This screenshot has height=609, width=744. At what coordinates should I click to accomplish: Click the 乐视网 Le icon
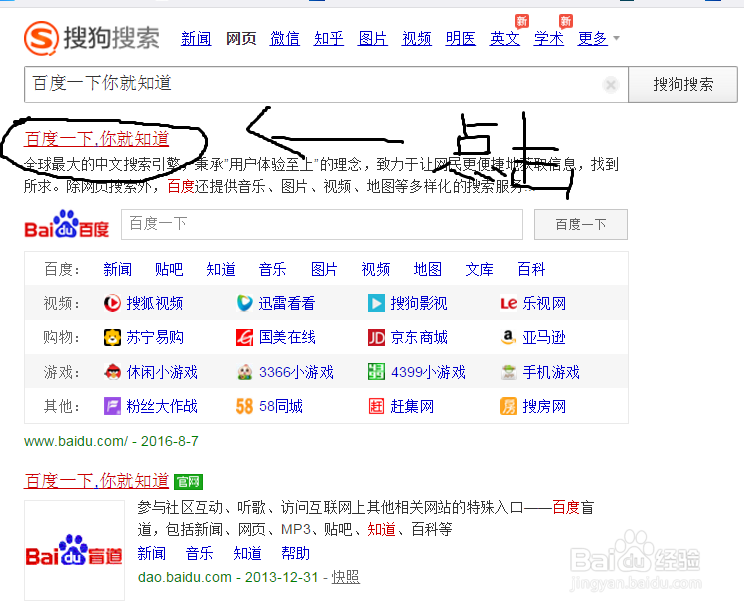coord(508,303)
